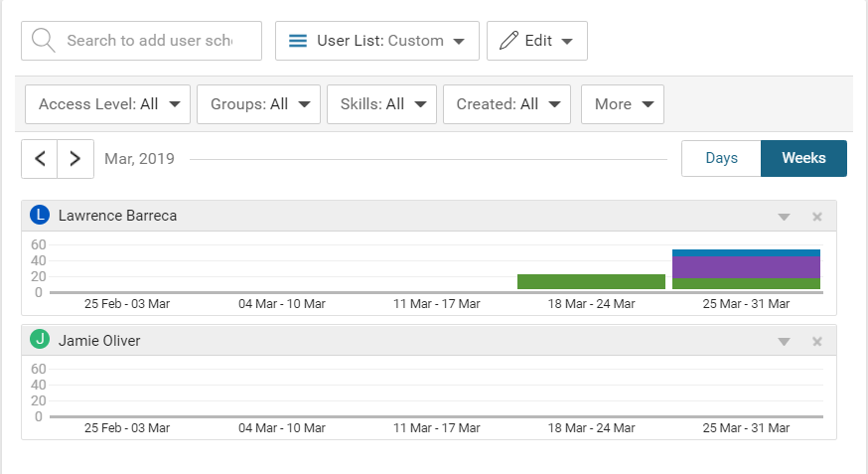Image resolution: width=868 pixels, height=474 pixels.
Task: Switch the view to Weeks
Action: tap(803, 158)
